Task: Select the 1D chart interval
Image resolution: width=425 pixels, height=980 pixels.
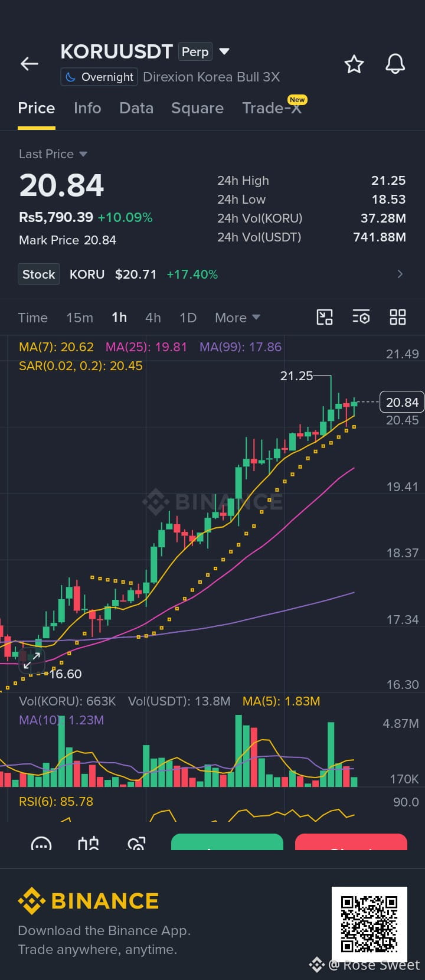Action: click(188, 318)
